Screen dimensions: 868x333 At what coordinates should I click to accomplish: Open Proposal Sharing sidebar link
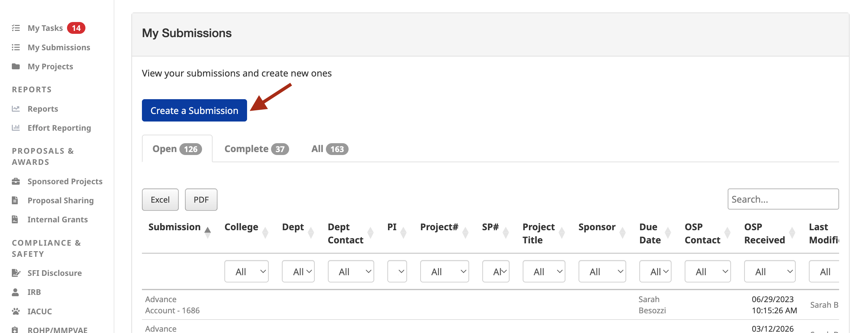click(61, 200)
